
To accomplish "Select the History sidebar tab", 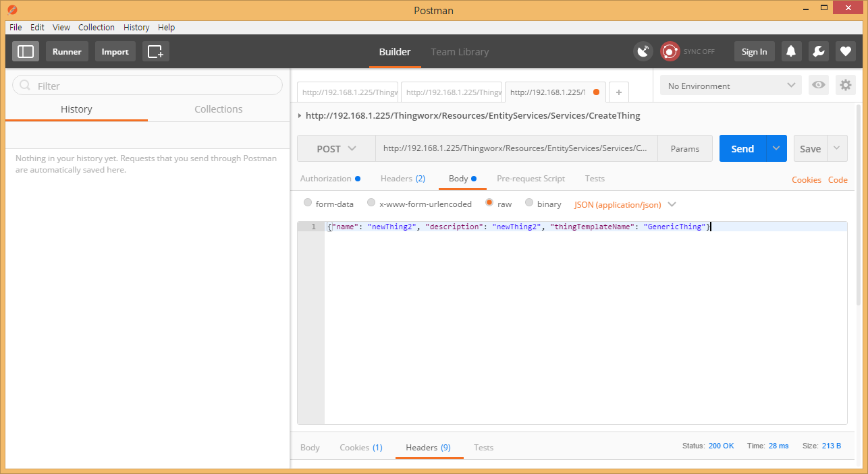I will (x=76, y=109).
